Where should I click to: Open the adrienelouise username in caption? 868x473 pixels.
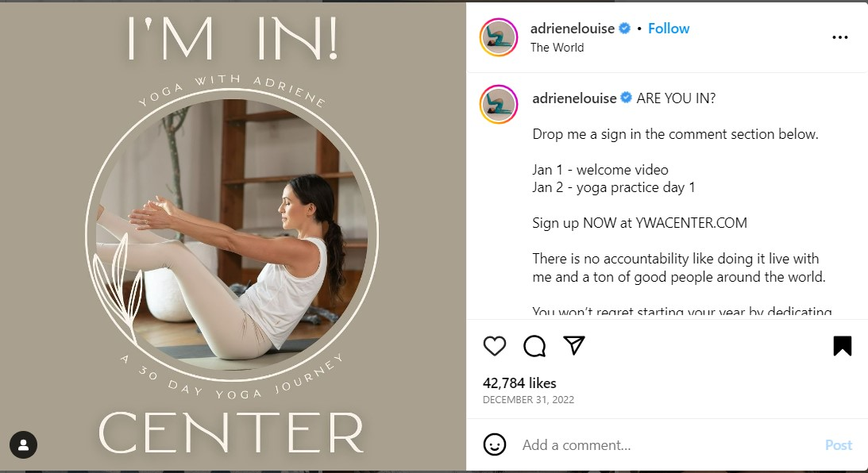pos(574,98)
